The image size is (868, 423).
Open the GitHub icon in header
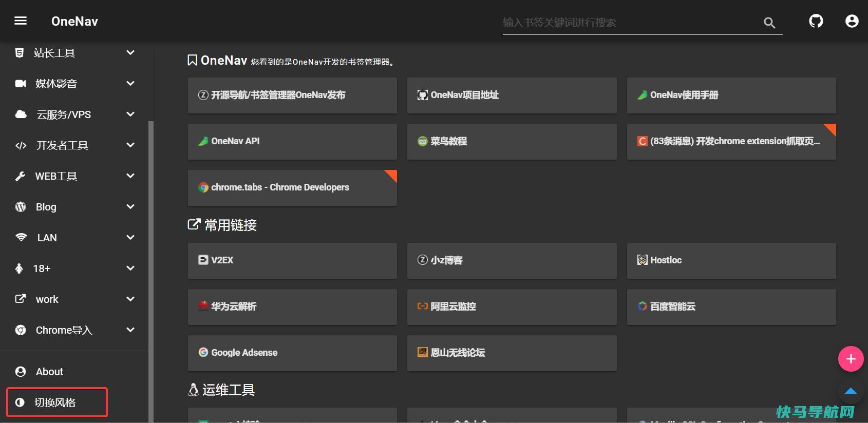tap(816, 21)
